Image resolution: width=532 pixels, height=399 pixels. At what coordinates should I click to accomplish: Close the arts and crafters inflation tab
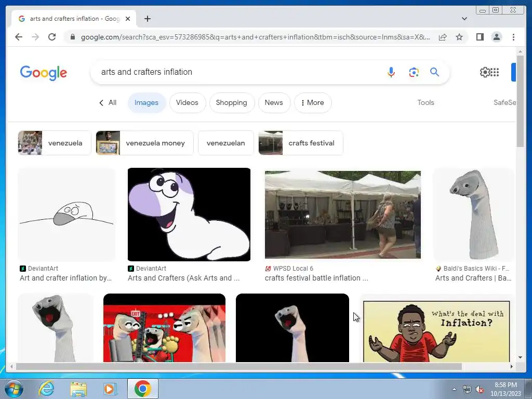[x=128, y=19]
